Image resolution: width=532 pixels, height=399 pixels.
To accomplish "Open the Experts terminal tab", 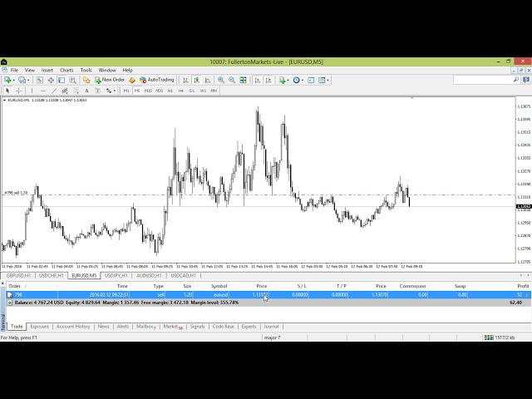I will [249, 327].
